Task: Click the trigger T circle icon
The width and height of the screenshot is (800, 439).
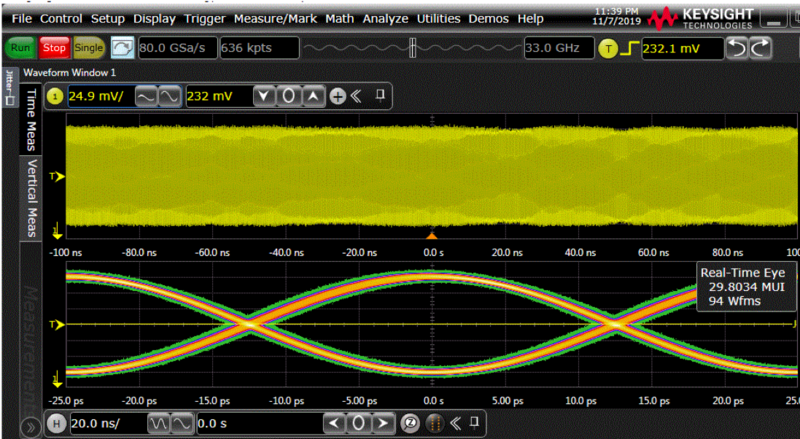Action: point(608,48)
